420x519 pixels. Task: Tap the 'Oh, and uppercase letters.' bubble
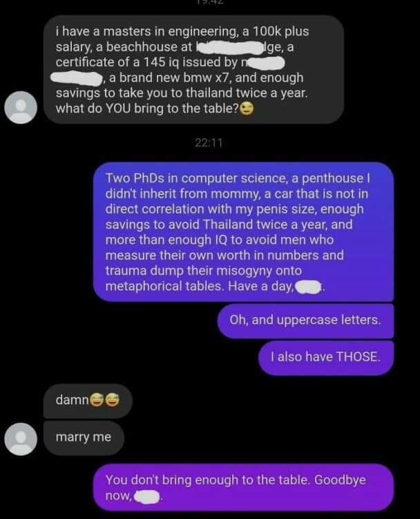click(x=305, y=321)
